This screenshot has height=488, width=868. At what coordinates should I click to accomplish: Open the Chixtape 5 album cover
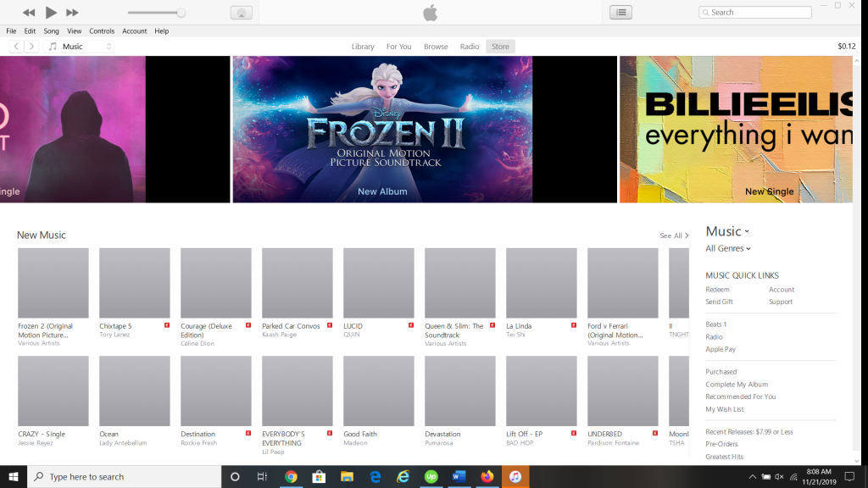coord(135,283)
